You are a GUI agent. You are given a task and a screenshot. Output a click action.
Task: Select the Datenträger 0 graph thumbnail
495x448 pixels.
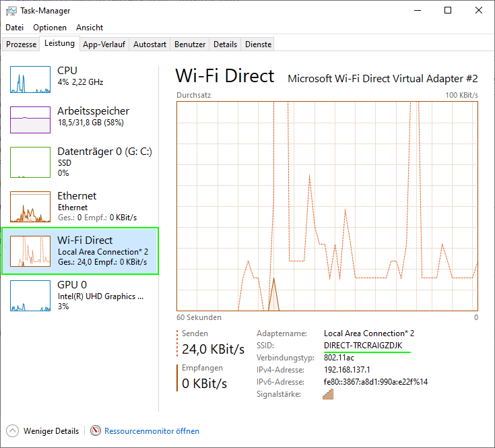tap(30, 162)
